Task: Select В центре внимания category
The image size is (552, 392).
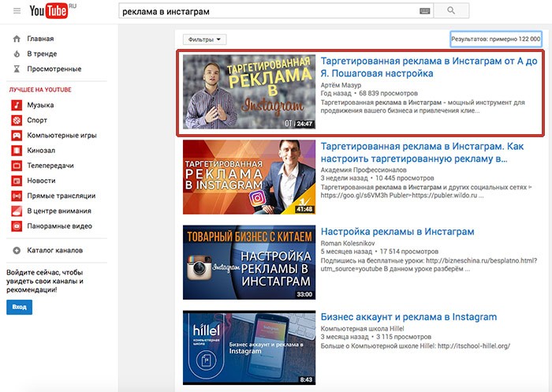Action: 59,211
